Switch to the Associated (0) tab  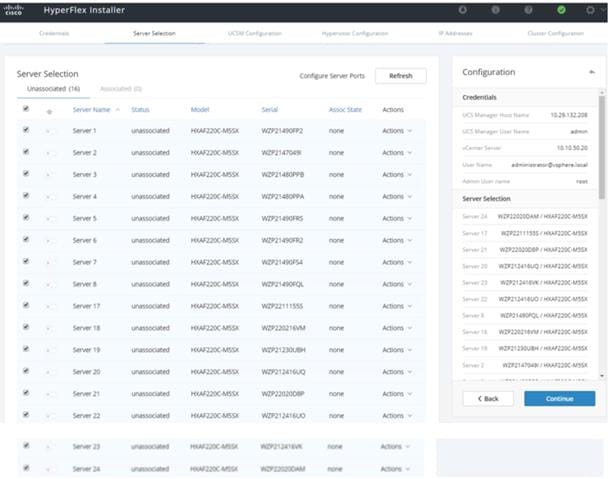coord(121,89)
